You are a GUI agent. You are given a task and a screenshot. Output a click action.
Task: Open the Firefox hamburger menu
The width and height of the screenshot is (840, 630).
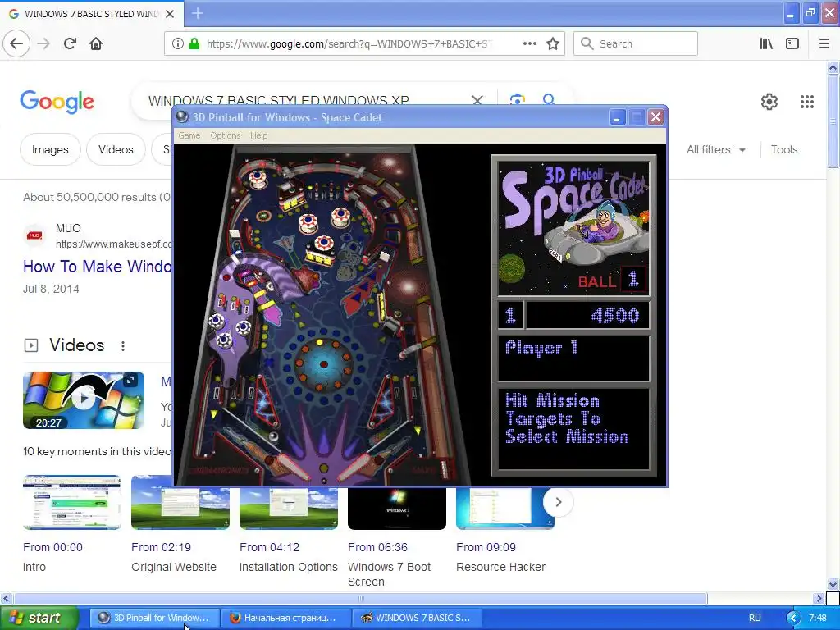824,43
